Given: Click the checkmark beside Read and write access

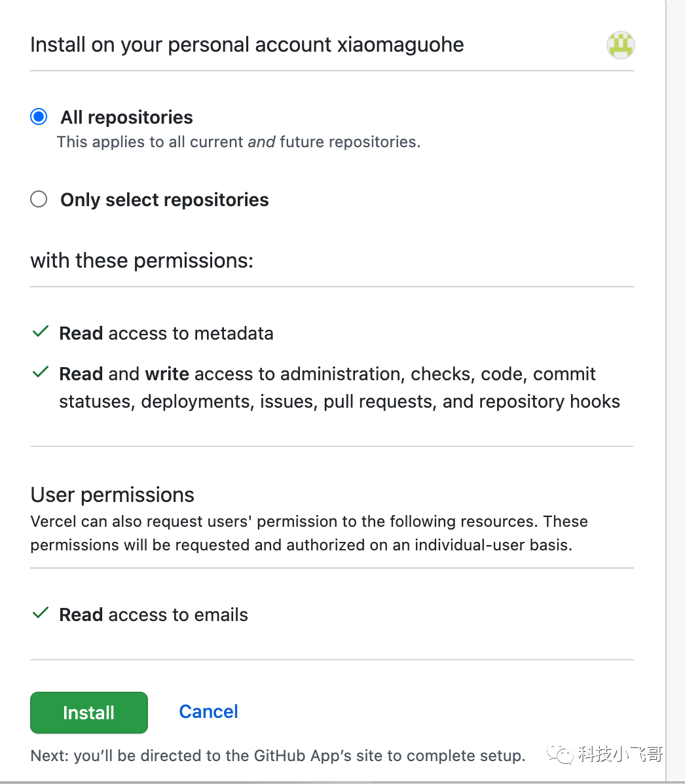Looking at the screenshot, I should (x=41, y=373).
